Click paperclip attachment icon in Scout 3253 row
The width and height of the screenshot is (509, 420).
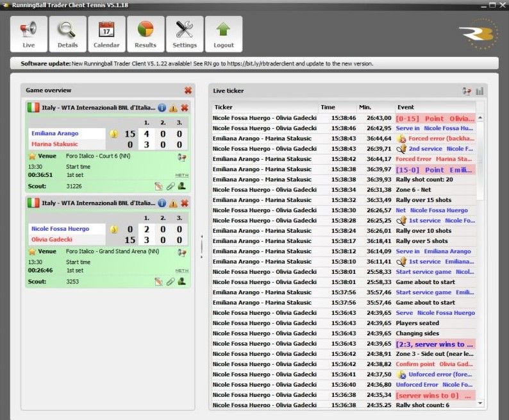171,281
